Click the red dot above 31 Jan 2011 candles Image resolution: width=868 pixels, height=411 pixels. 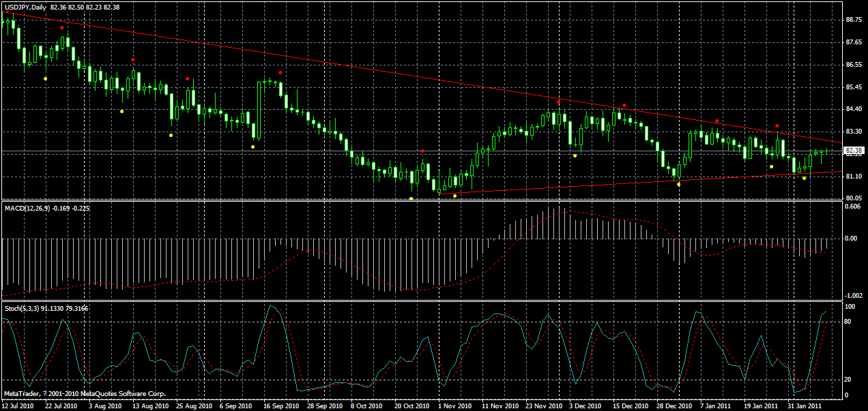coord(777,126)
